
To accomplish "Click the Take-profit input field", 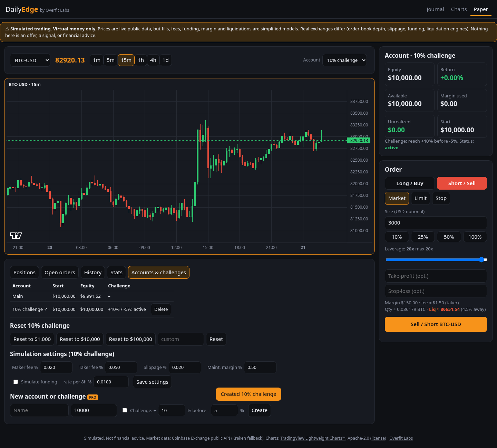I will [436, 276].
